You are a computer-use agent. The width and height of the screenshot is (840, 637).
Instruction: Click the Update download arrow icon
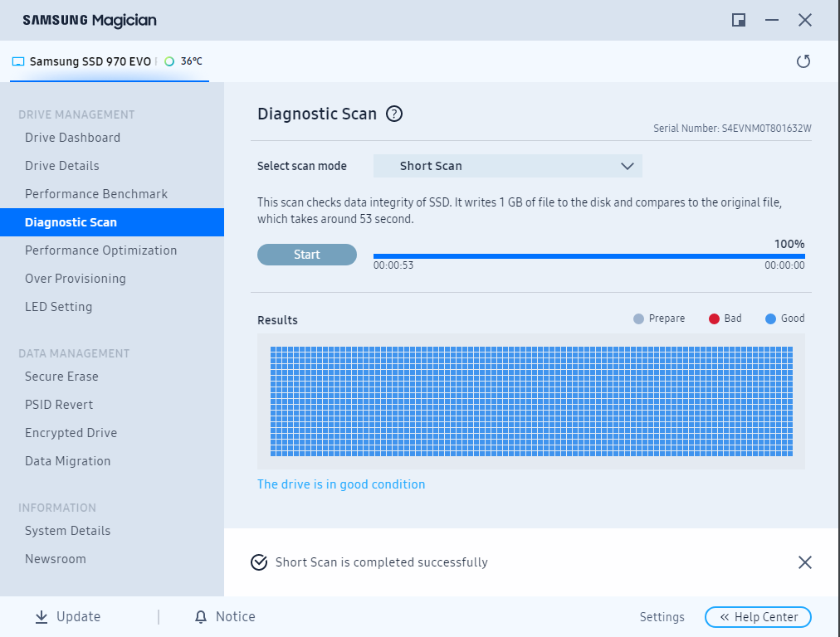click(42, 617)
